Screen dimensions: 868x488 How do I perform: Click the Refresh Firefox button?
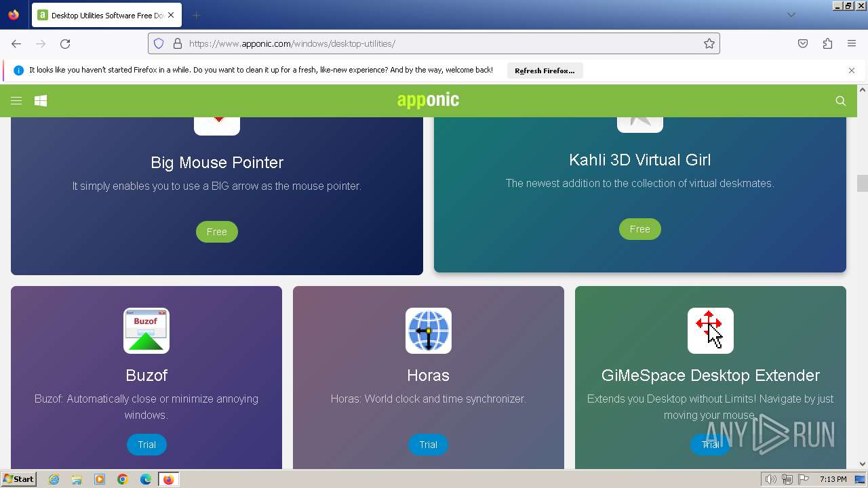[545, 70]
